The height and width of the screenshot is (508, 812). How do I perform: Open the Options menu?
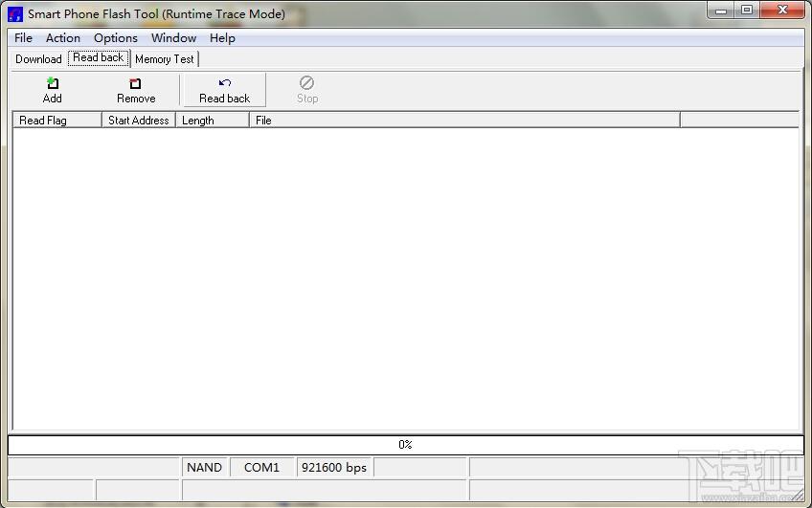point(116,37)
